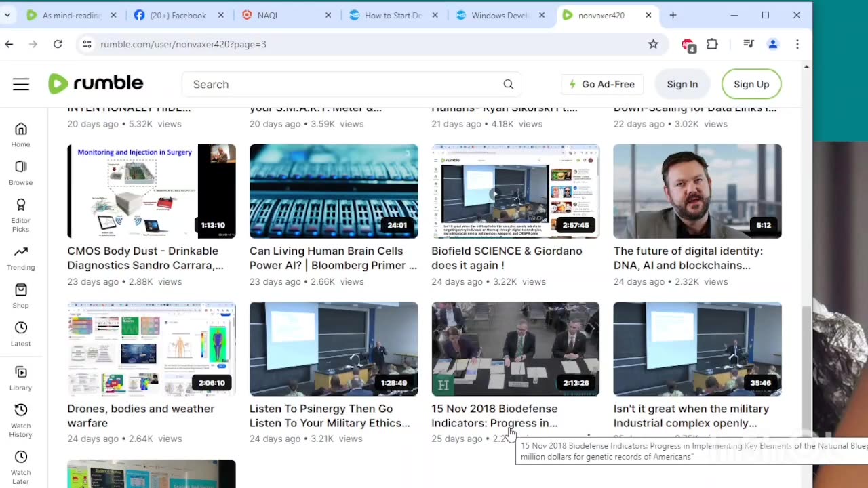Open '15 Nov 2018 Biodefense Indicators' title
The image size is (868, 488).
(x=494, y=416)
